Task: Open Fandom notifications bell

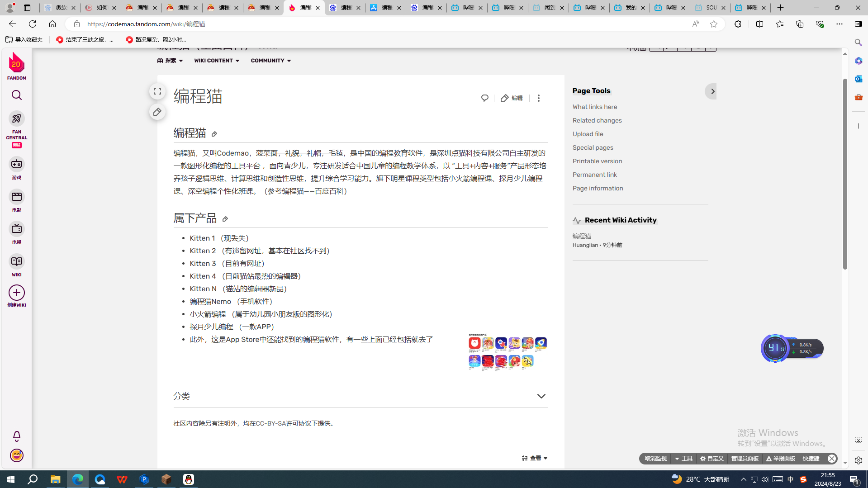Action: pos(17,436)
